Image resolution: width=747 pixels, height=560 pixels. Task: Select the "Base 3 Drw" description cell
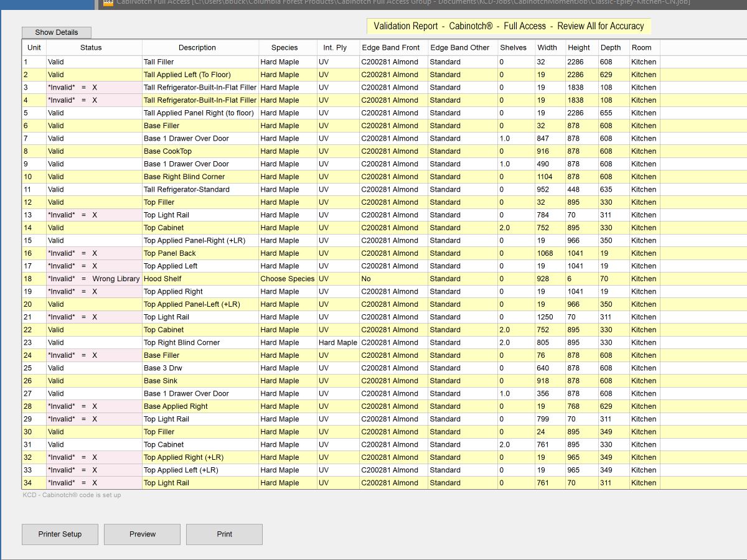tap(200, 368)
